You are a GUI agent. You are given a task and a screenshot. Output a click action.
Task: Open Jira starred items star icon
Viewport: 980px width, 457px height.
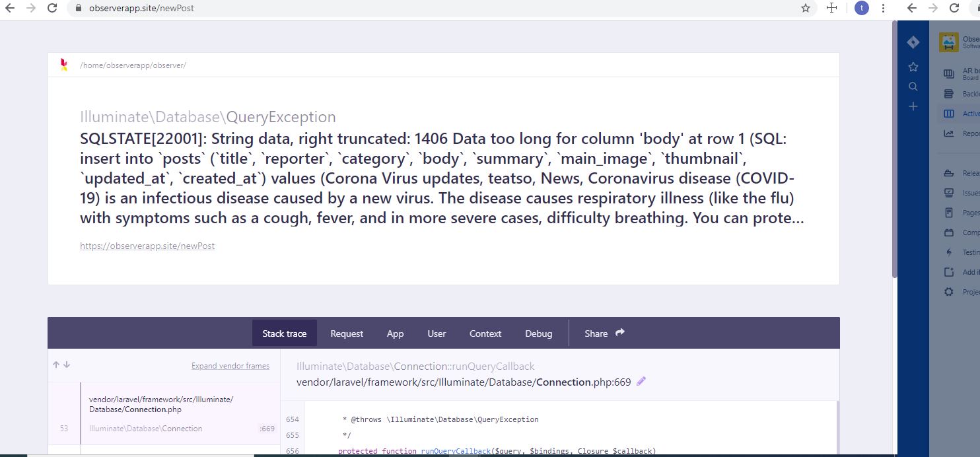coord(913,67)
